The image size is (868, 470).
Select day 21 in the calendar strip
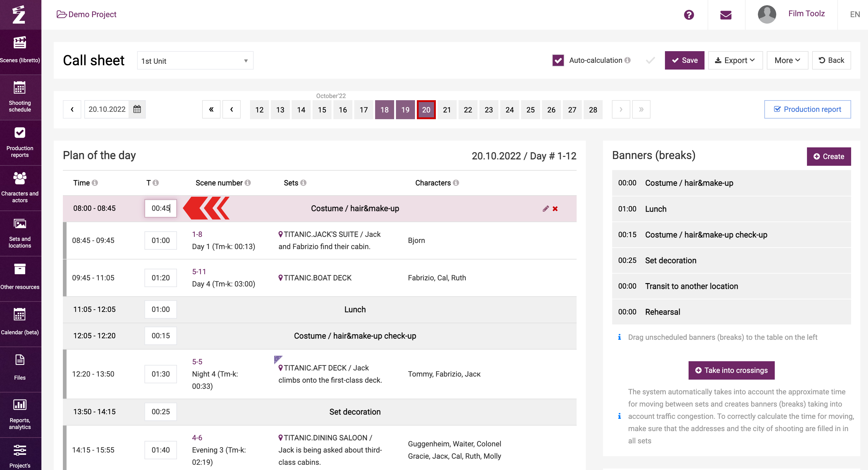447,109
